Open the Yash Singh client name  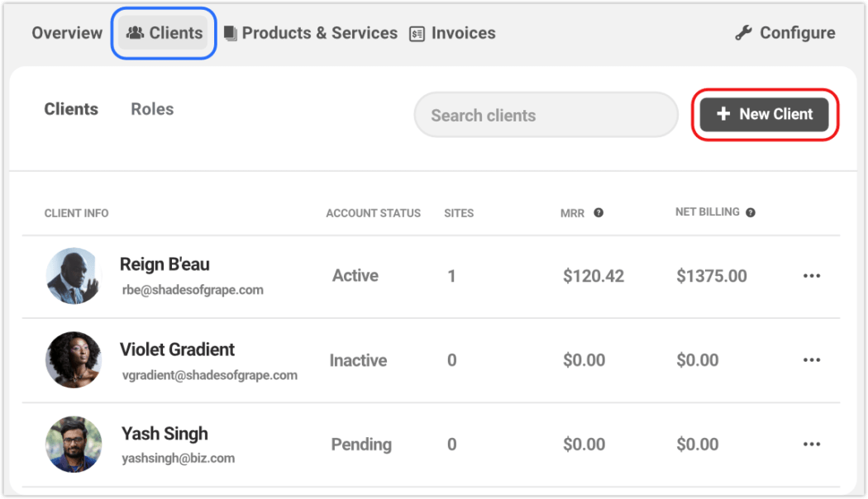[165, 434]
